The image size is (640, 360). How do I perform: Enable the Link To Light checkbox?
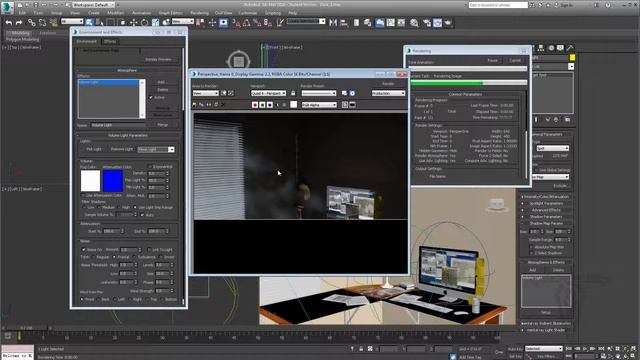coord(149,249)
